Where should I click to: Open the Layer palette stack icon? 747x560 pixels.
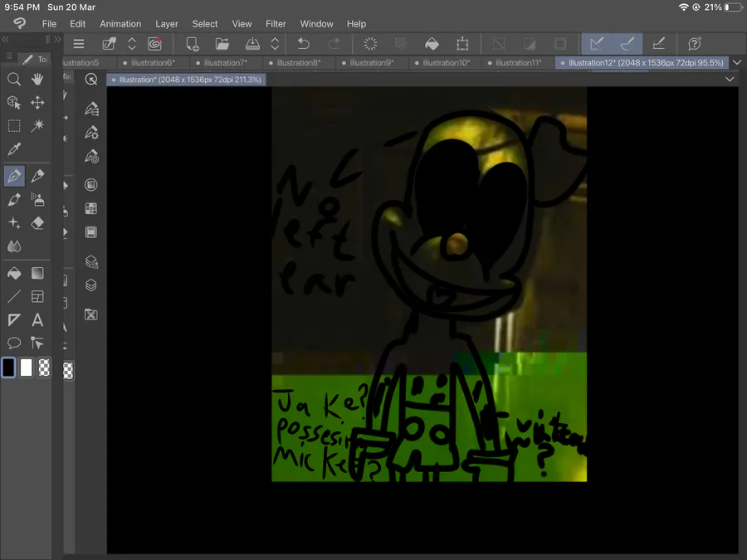pos(91,285)
